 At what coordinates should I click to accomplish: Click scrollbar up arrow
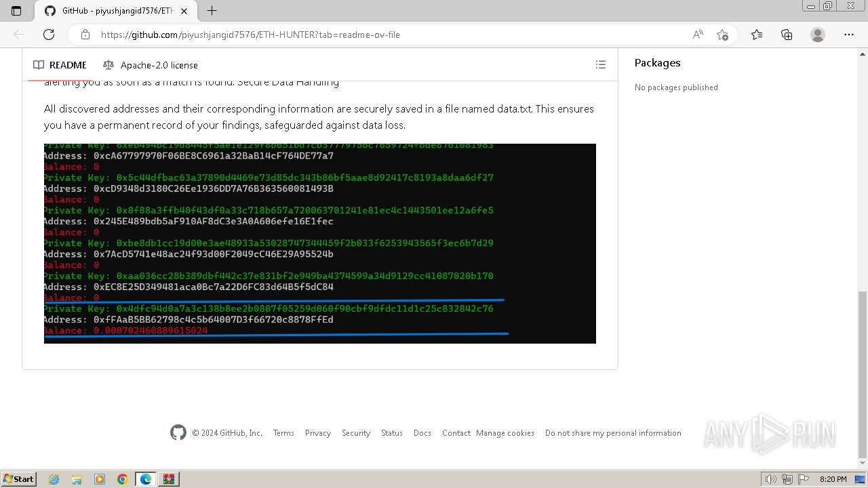863,53
